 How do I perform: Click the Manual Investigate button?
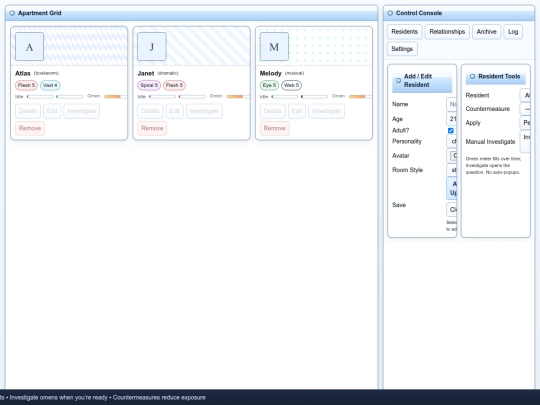[525, 142]
